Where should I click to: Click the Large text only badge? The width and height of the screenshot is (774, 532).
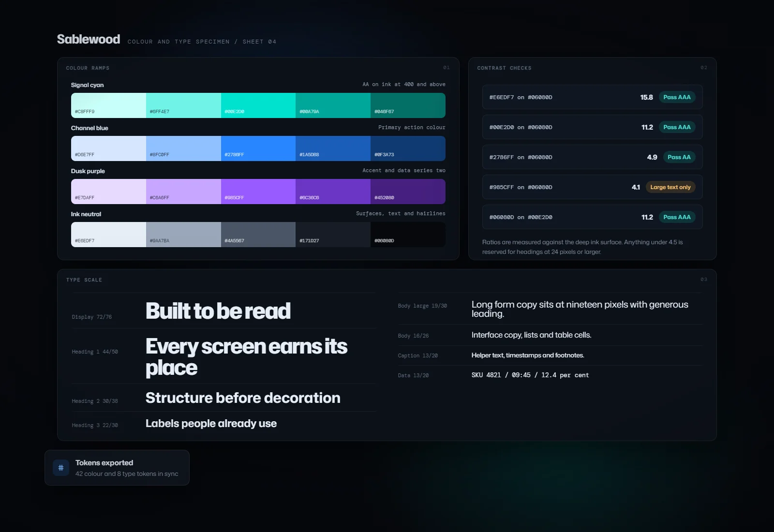(x=670, y=187)
